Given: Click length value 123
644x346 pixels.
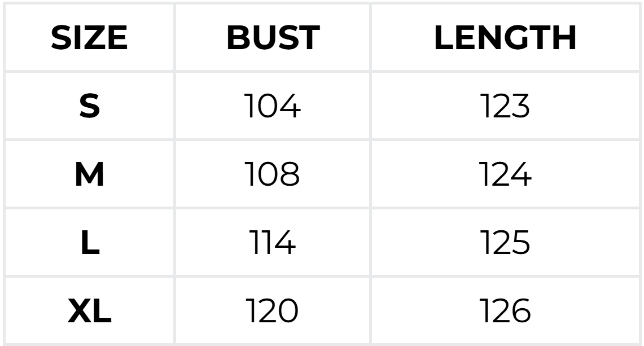Looking at the screenshot, I should click(x=505, y=107).
